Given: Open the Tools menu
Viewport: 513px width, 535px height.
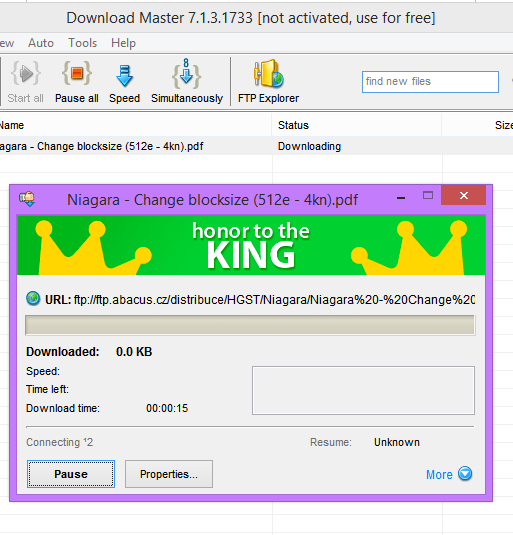Looking at the screenshot, I should pos(83,43).
